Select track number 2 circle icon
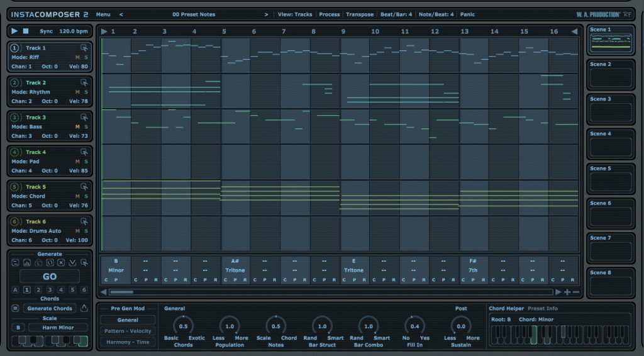Screen dimensions: 644x356 coord(14,82)
